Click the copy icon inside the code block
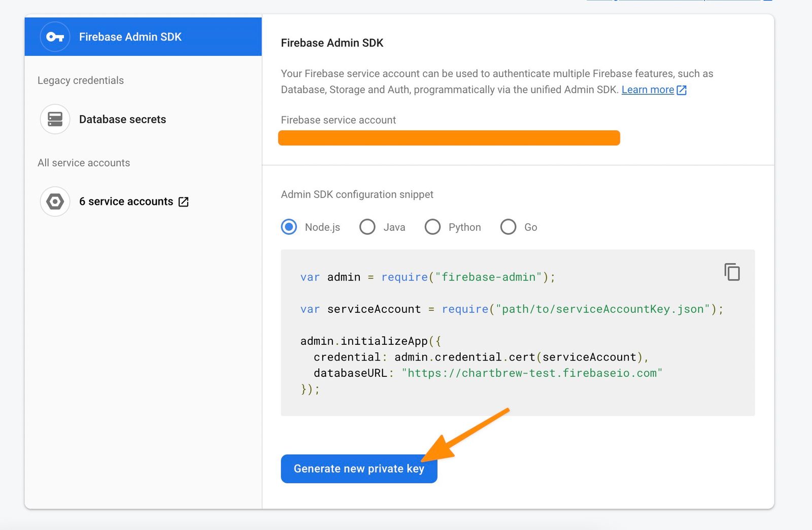Image resolution: width=812 pixels, height=530 pixels. (x=732, y=272)
